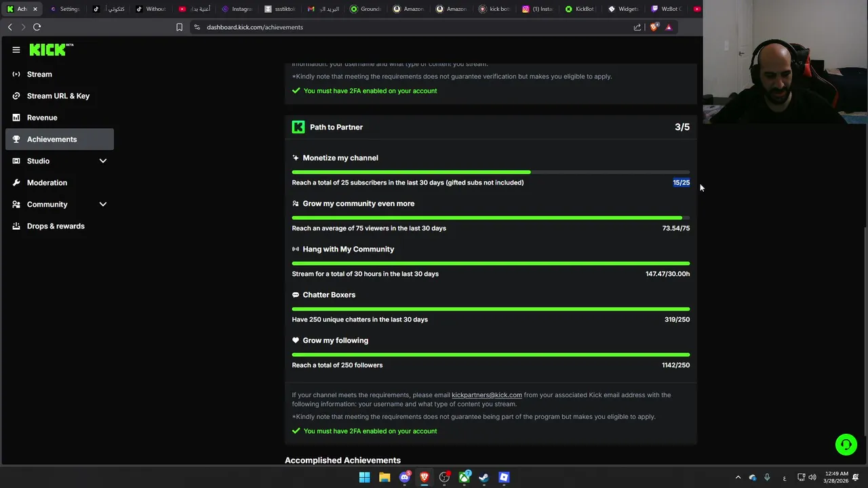Switch to the WzBot browser tab
The width and height of the screenshot is (868, 488).
tap(665, 9)
